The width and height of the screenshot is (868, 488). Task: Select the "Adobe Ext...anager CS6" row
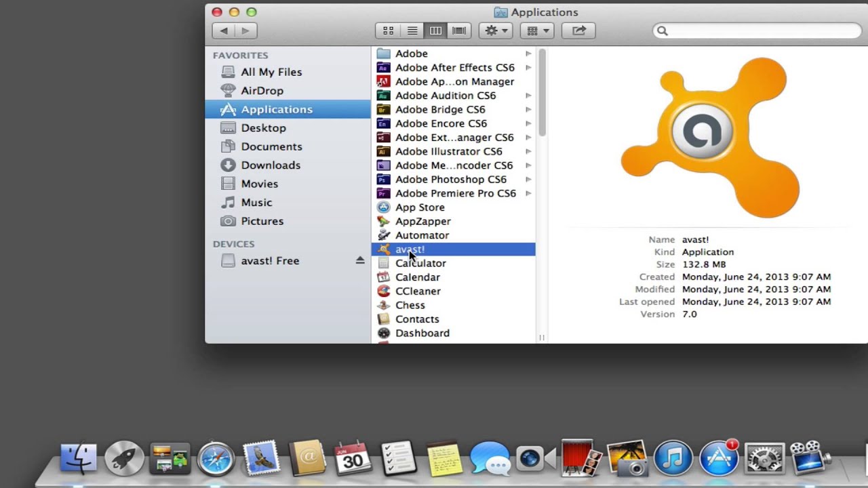(453, 138)
